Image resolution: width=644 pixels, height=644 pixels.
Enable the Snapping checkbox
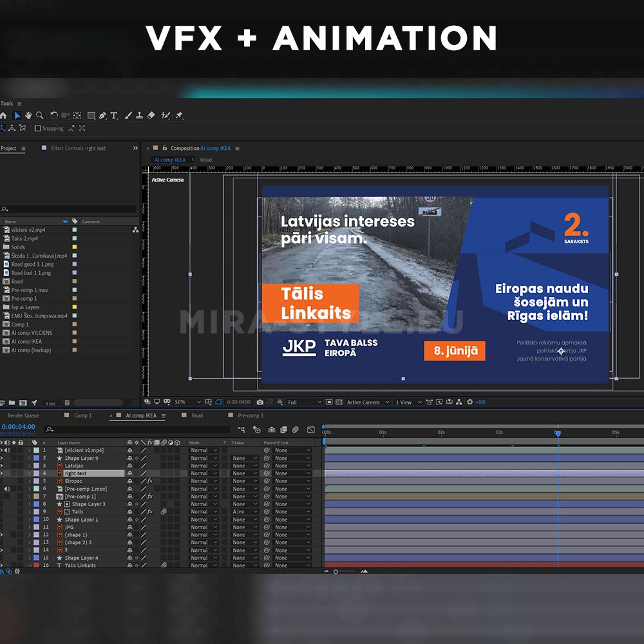coord(37,129)
